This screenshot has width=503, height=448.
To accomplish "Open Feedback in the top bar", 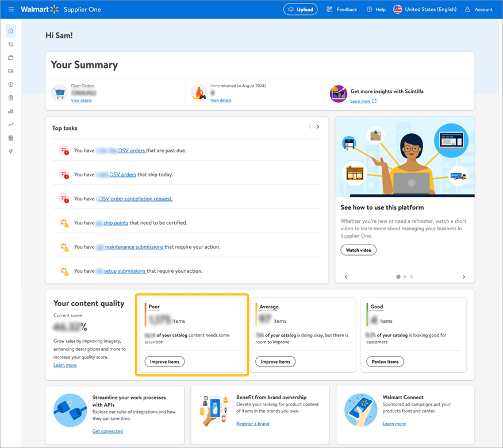I will [x=341, y=9].
